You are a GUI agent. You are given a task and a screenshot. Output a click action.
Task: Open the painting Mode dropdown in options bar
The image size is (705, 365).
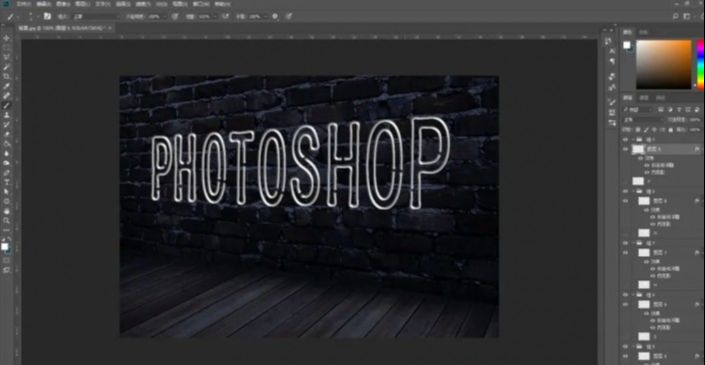click(97, 16)
